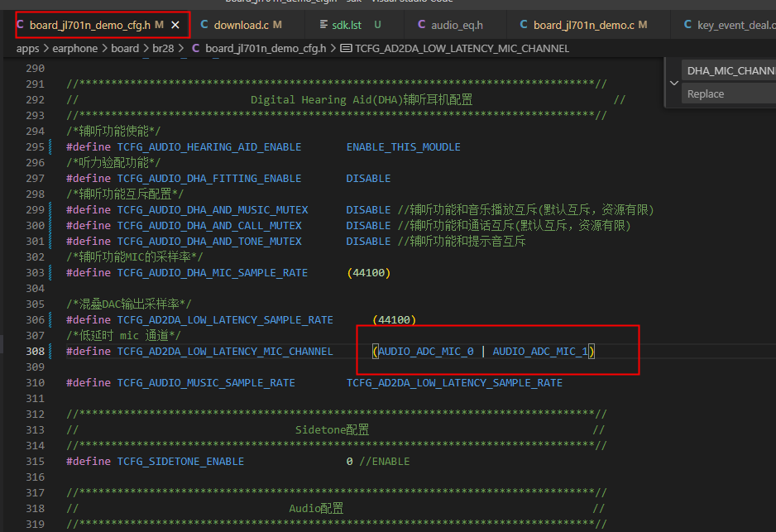776x532 pixels.
Task: Click TCFG_AUDIO_DHA_AND_CALL_MUTEX macro name
Action: pos(209,226)
